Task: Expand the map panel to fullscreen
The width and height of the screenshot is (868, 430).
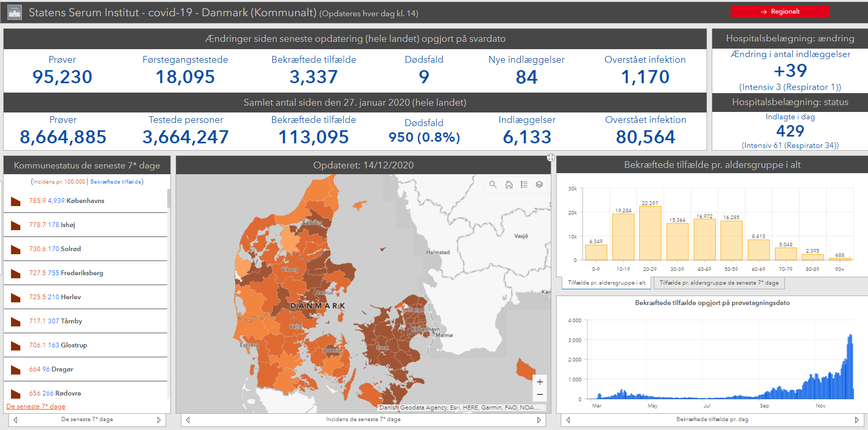Action: (551, 157)
